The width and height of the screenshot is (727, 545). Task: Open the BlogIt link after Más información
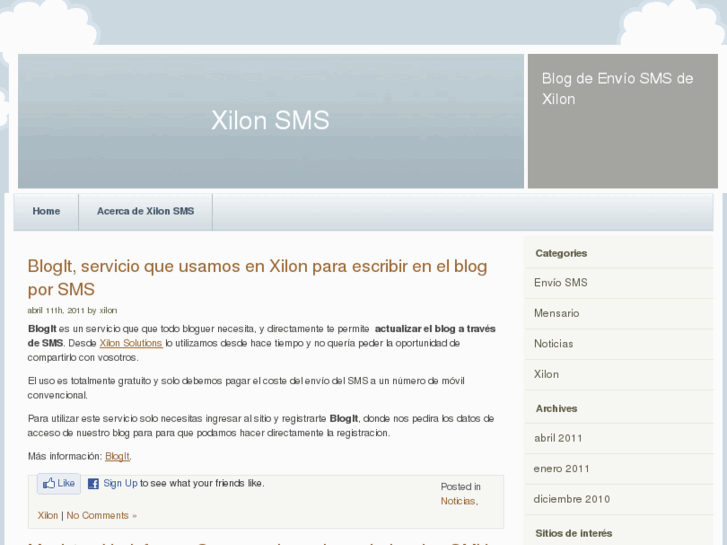pyautogui.click(x=117, y=456)
